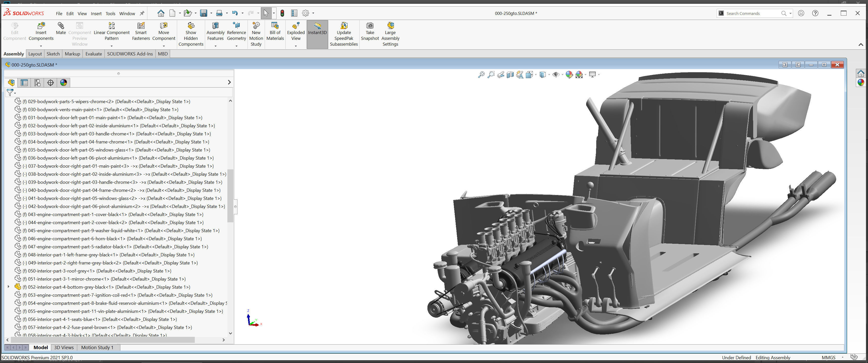Screen dimensions: 868x363
Task: Open DisplayManager color ball tab
Action: point(63,82)
